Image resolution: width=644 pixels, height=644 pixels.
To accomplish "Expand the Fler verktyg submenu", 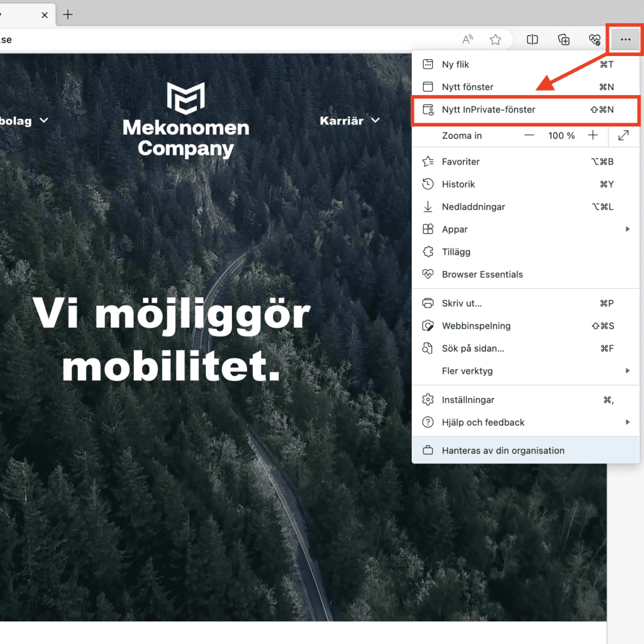I will (x=627, y=371).
